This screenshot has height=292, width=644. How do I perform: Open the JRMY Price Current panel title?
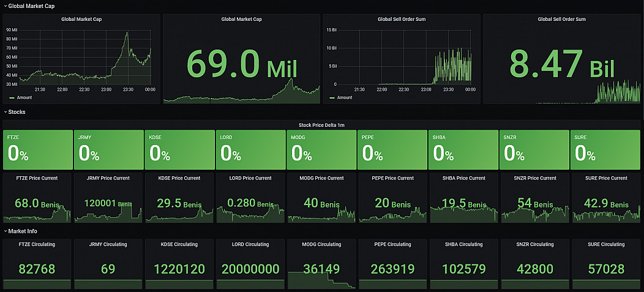pyautogui.click(x=108, y=178)
